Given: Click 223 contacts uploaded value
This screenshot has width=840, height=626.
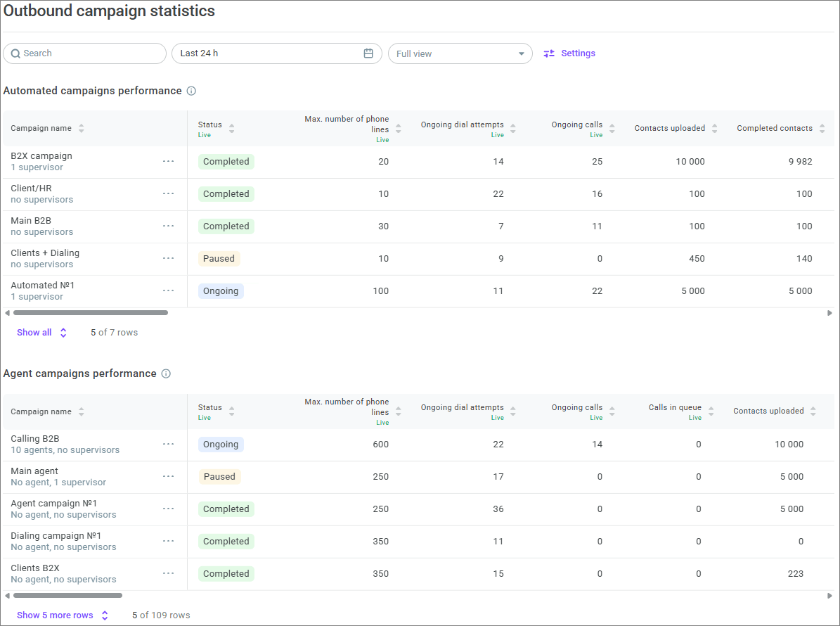Looking at the screenshot, I should tap(796, 573).
